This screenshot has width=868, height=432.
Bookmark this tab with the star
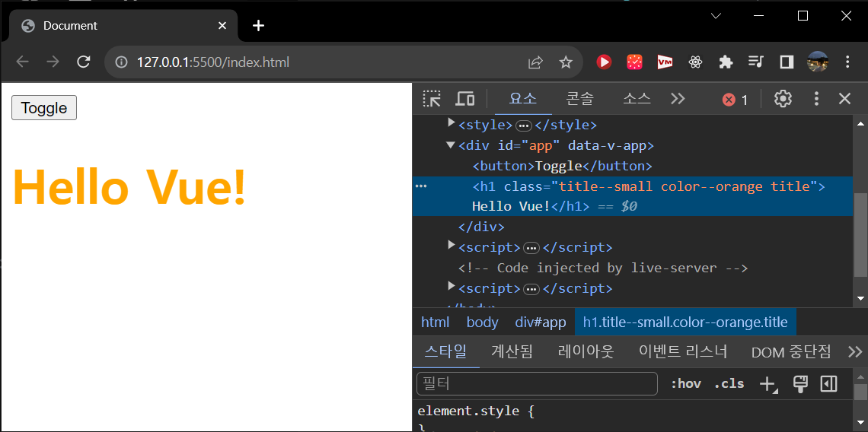tap(565, 62)
